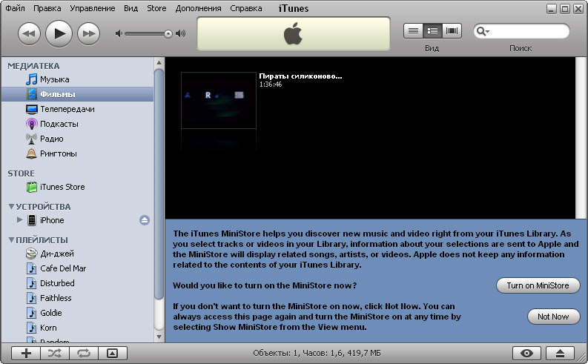Select the iPhone device icon
The height and width of the screenshot is (364, 588).
click(32, 220)
